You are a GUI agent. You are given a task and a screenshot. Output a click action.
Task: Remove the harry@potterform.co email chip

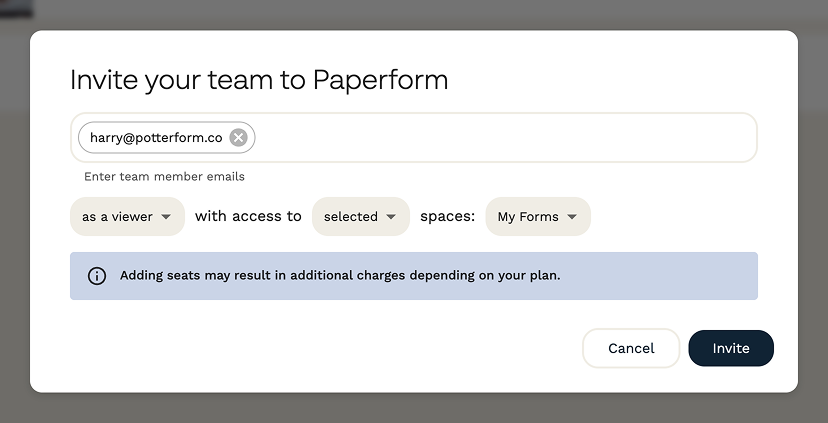[x=238, y=138]
